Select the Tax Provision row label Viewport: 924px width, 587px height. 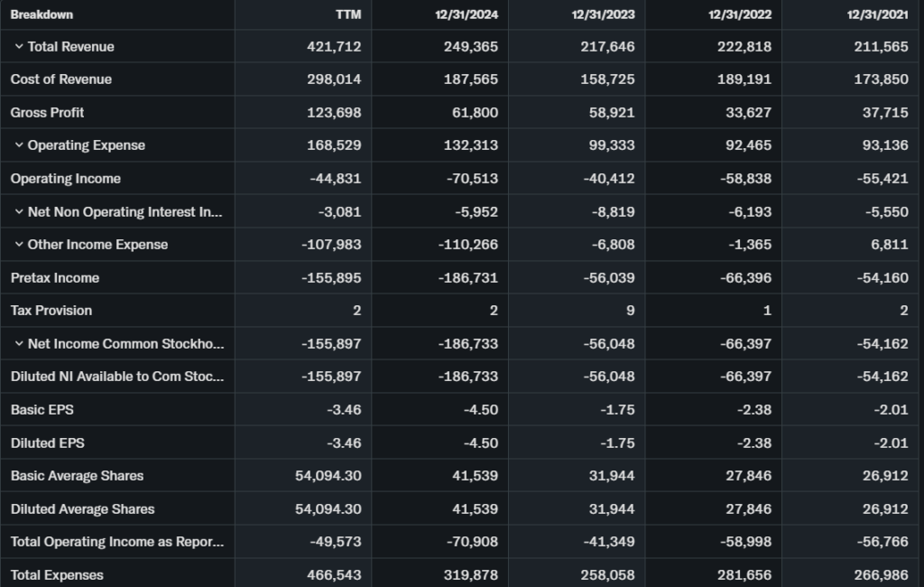coord(51,311)
